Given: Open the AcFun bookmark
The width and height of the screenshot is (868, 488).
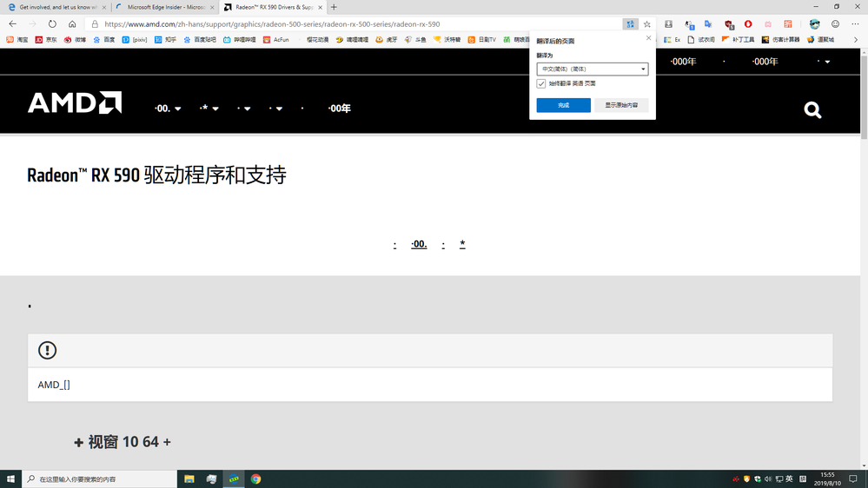Looking at the screenshot, I should point(275,40).
